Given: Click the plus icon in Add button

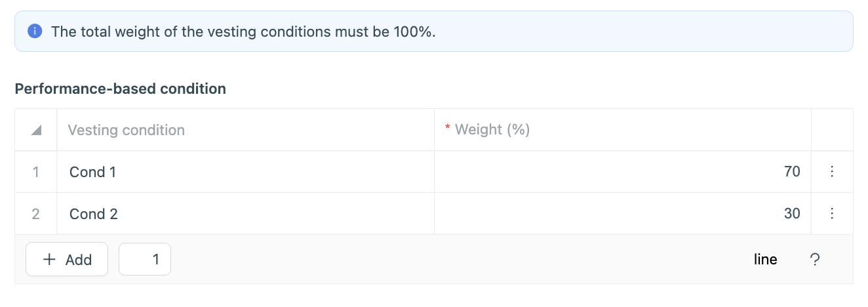Looking at the screenshot, I should pos(49,260).
